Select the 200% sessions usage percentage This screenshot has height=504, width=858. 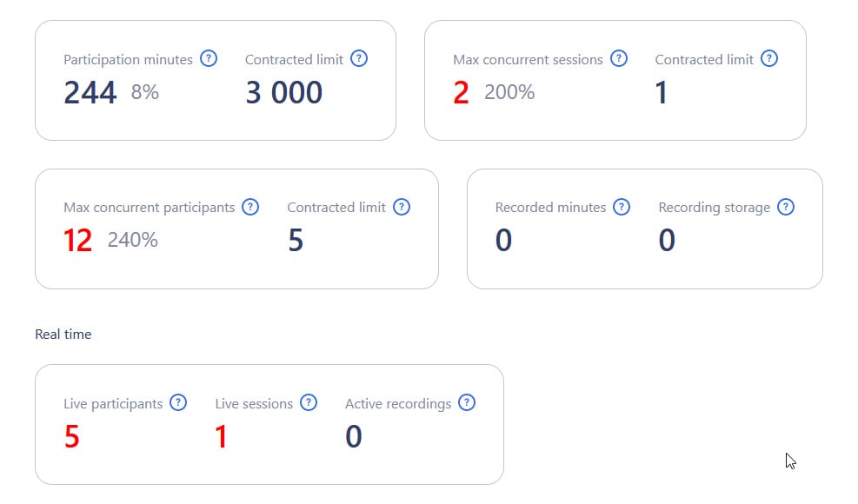click(x=509, y=92)
